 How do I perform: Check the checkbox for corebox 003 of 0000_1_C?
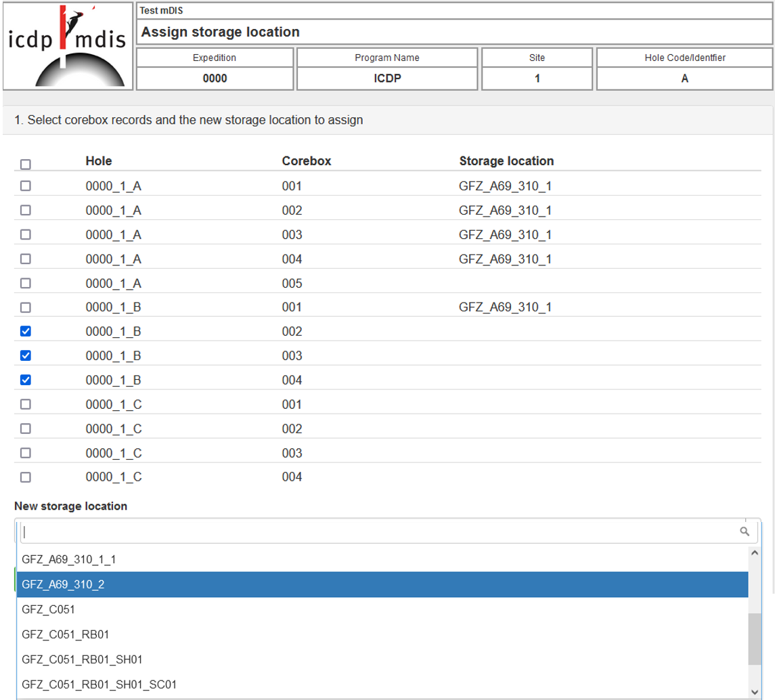[x=26, y=453]
